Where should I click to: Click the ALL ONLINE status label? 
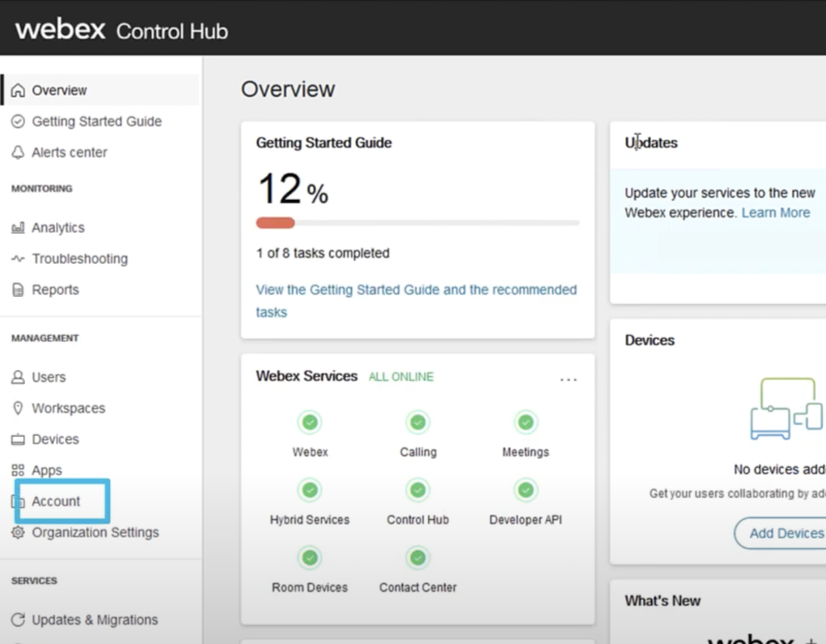tap(401, 377)
